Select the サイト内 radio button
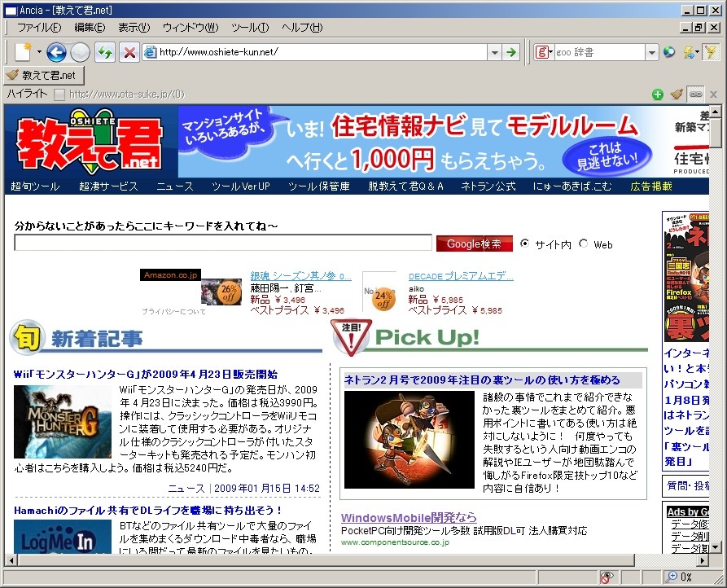Viewport: 727px width, 588px height. [524, 244]
